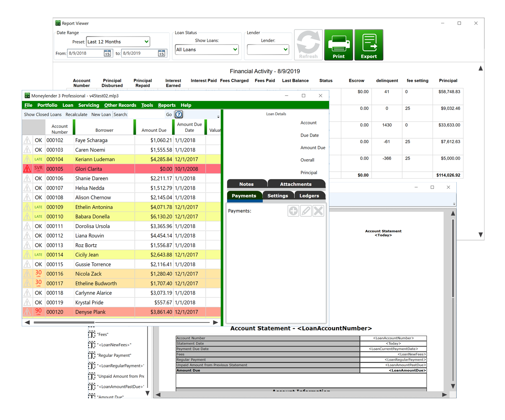Screen dimensions: 505x420
Task: Click the red alert icon for Glori Clarita
Action: [27, 169]
